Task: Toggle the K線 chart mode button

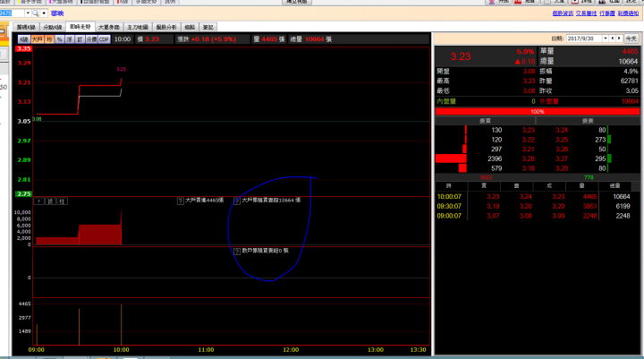Action: tap(23, 39)
